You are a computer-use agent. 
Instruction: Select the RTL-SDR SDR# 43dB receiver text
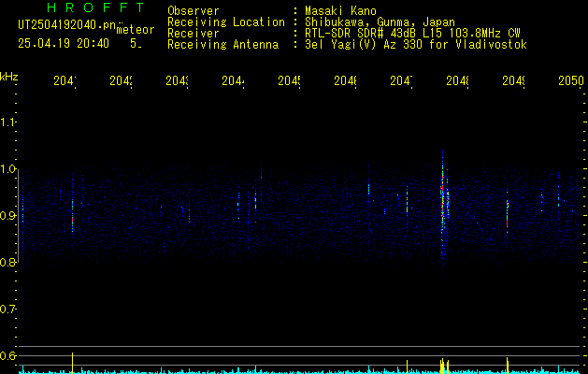pyautogui.click(x=413, y=34)
